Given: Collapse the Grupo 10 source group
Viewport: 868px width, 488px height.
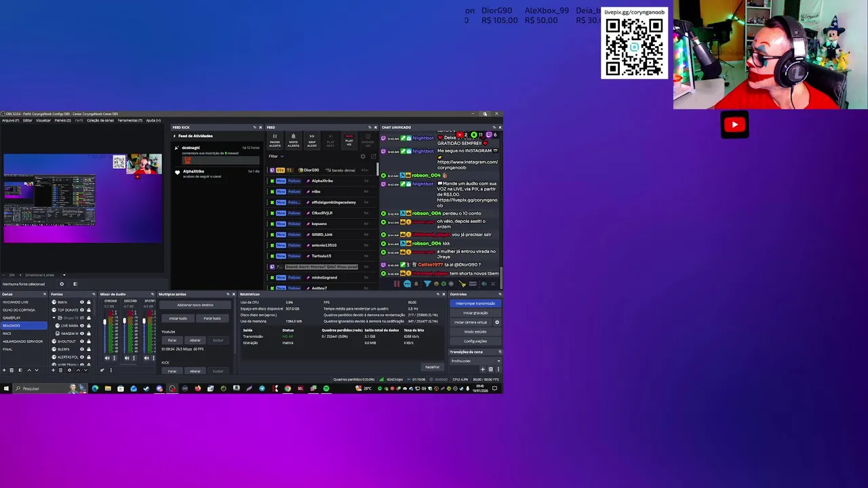Looking at the screenshot, I should click(x=54, y=318).
